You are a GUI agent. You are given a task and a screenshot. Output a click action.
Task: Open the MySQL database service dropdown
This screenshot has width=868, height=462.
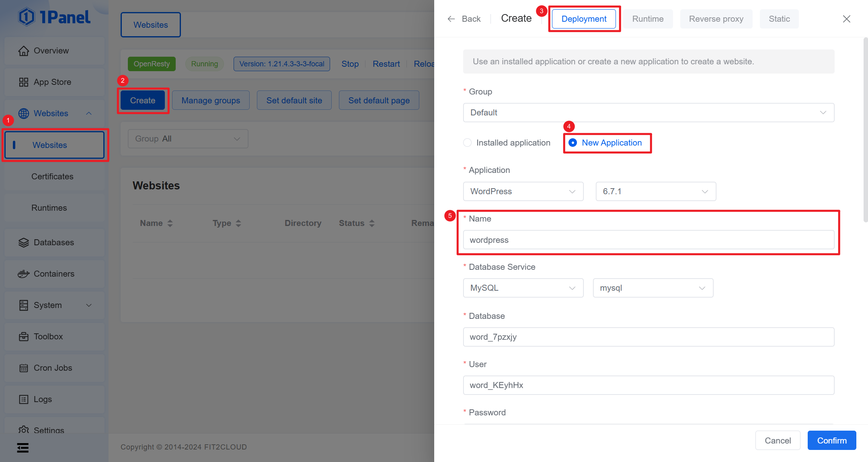point(523,288)
